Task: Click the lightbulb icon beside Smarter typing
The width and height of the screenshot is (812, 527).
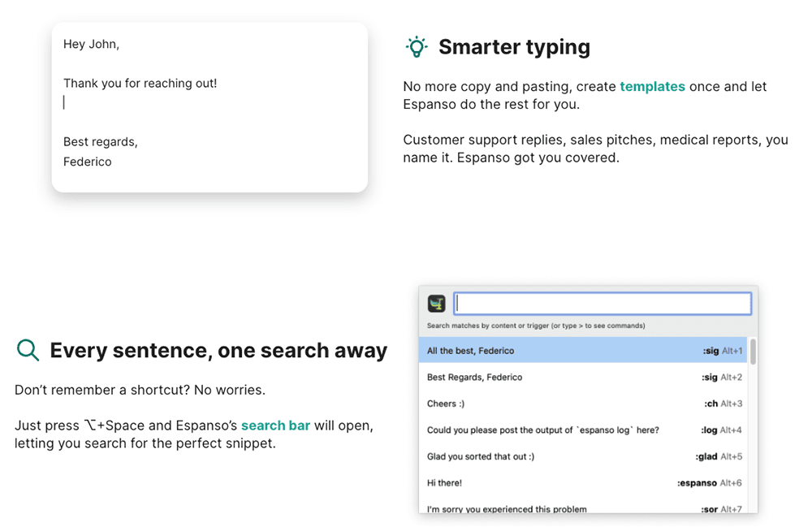Action: point(417,47)
